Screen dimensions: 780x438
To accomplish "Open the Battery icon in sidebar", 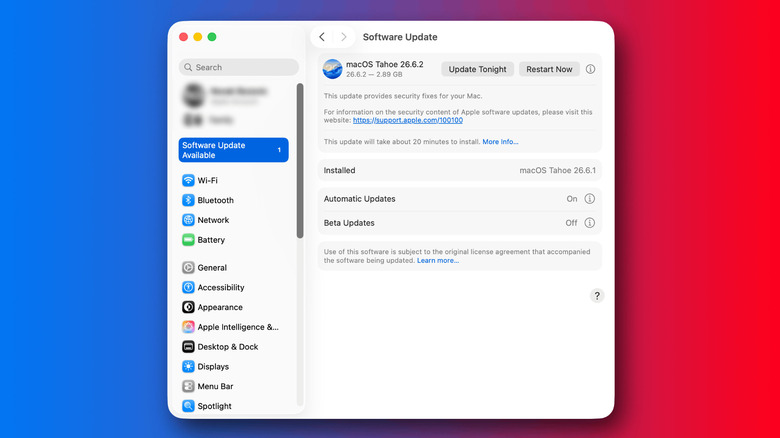I will pyautogui.click(x=188, y=240).
